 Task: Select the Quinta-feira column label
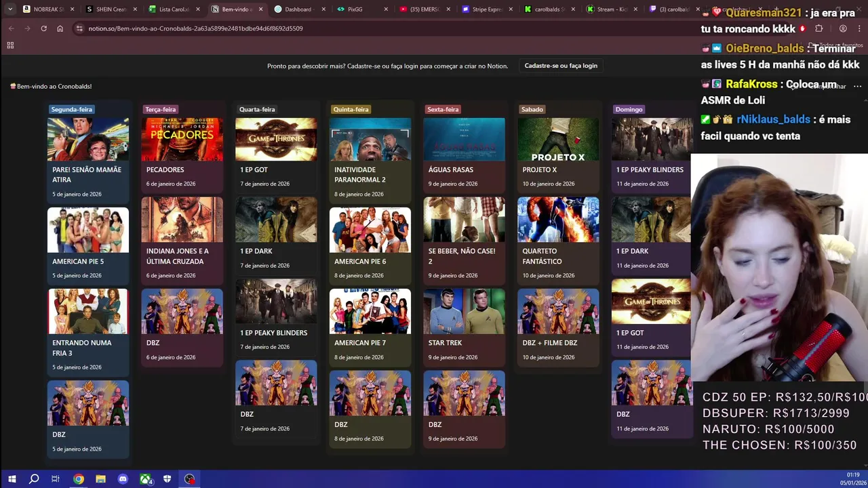pyautogui.click(x=351, y=109)
